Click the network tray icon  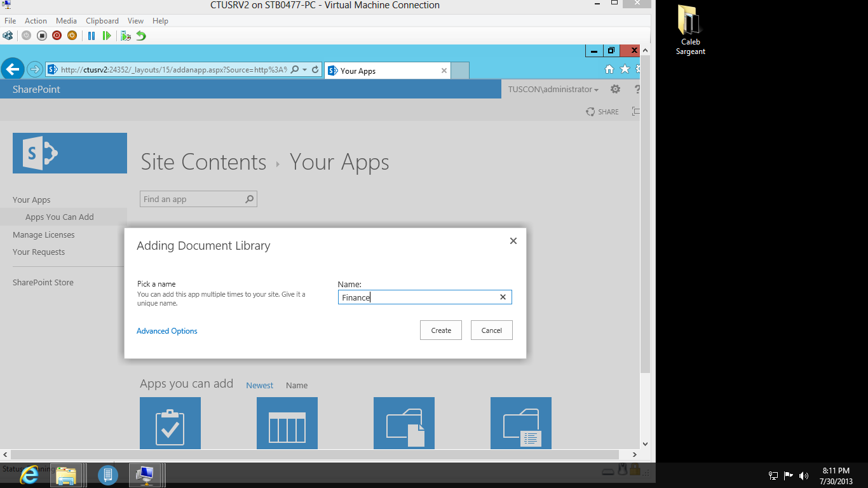tap(773, 475)
